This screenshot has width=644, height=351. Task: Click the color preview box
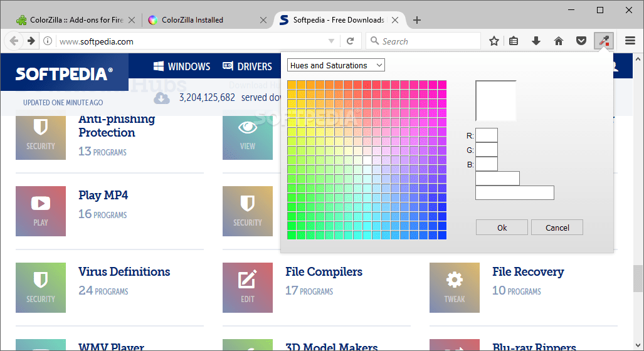point(496,101)
